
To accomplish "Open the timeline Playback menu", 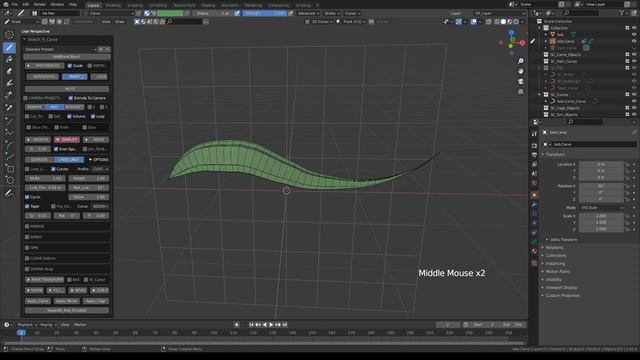I will click(27, 325).
